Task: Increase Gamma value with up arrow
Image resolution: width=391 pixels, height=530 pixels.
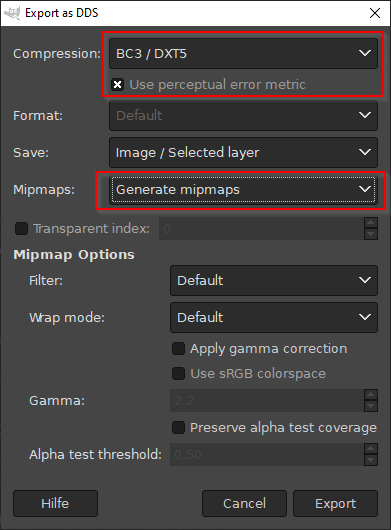Action: coord(371,395)
